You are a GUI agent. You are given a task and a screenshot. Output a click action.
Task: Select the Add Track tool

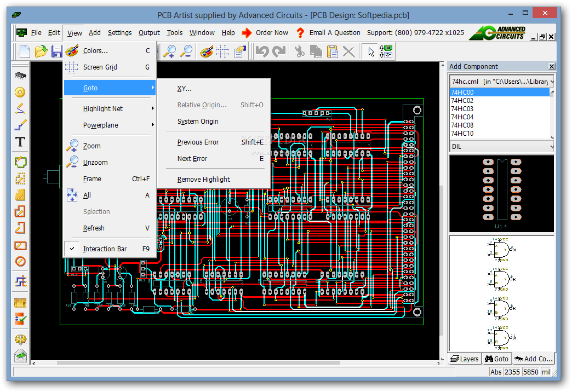tap(20, 125)
